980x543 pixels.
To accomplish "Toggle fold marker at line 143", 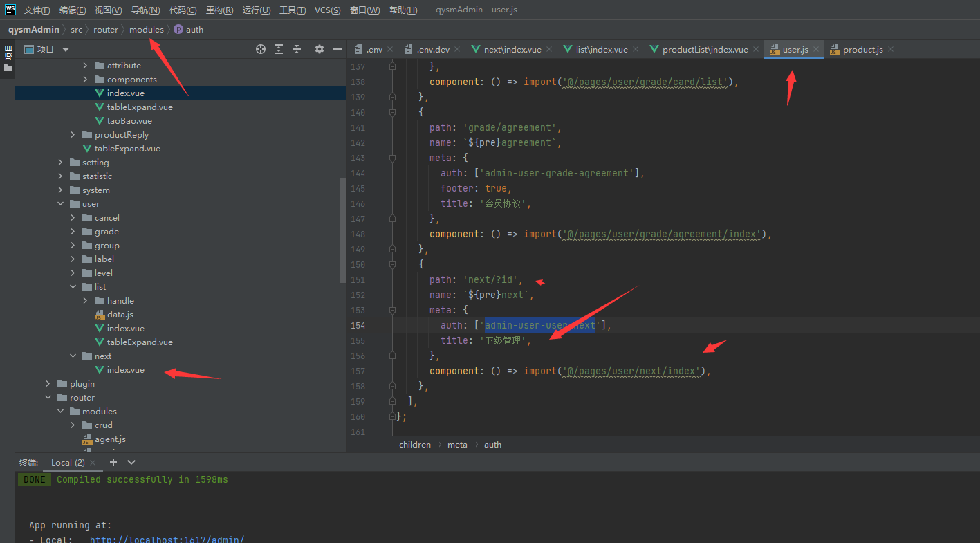I will 392,158.
